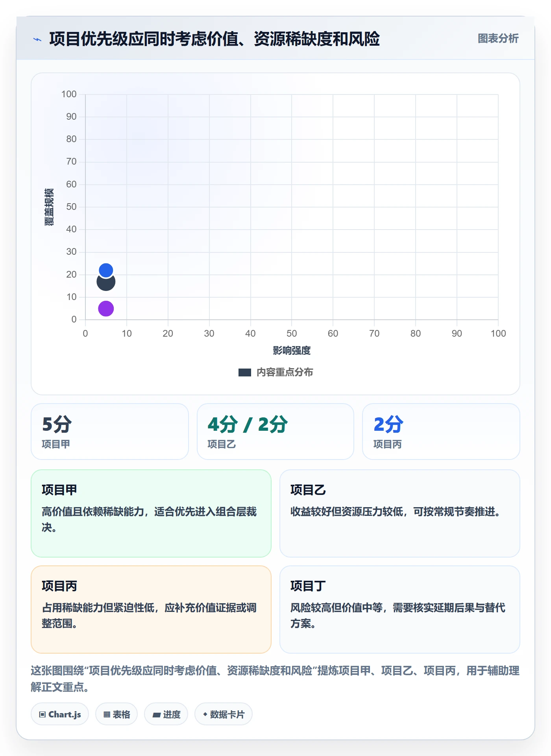This screenshot has width=551, height=756.
Task: Click the Chart.js tag
Action: coord(60,714)
